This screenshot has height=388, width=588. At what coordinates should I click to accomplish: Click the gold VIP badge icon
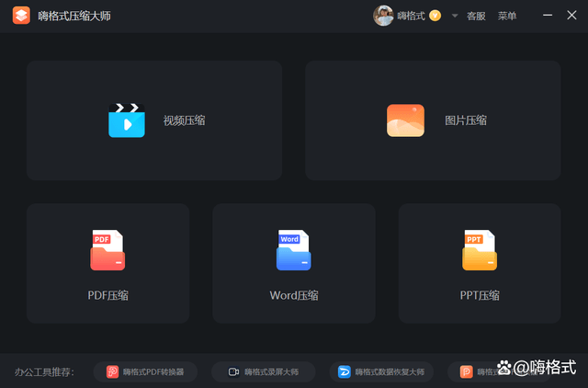tap(435, 16)
